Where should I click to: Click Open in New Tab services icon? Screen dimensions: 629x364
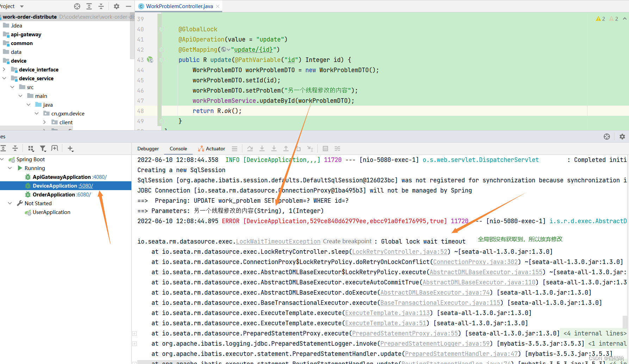55,149
